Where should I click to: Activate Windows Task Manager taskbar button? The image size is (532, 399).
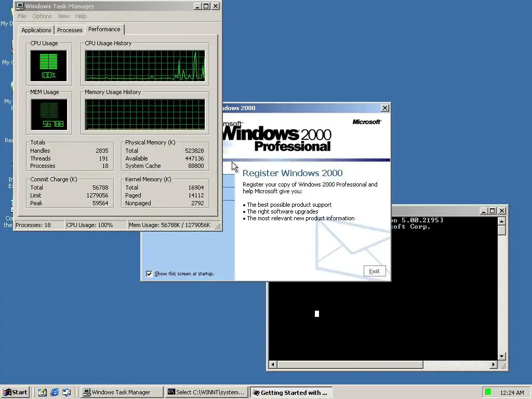tap(122, 392)
